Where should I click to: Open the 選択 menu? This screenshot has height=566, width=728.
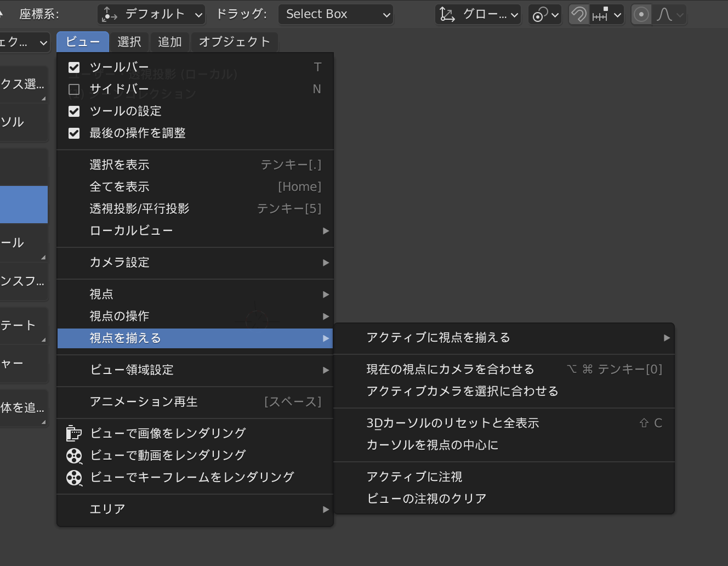click(129, 42)
